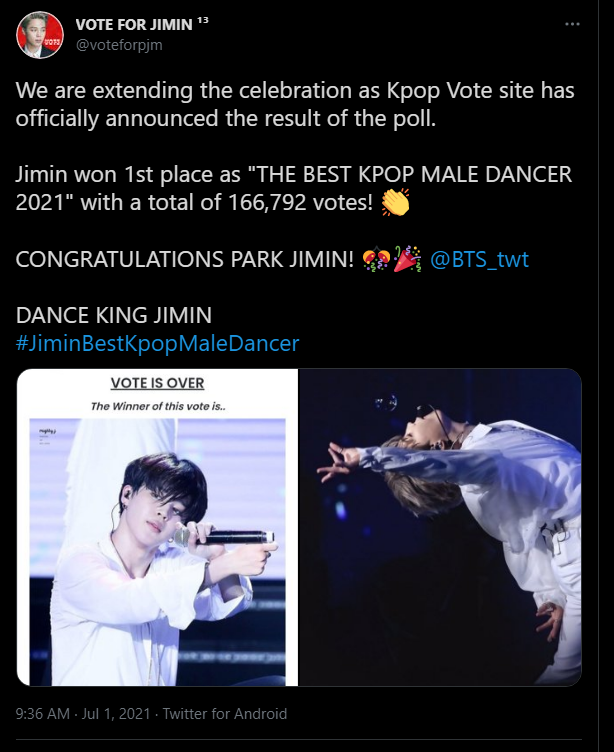Click the DANCE KING JIMIN line

pos(114,316)
